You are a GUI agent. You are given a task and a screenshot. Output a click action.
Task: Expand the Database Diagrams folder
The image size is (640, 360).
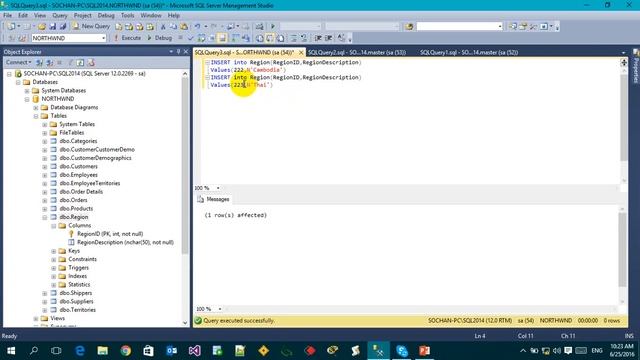[36, 108]
